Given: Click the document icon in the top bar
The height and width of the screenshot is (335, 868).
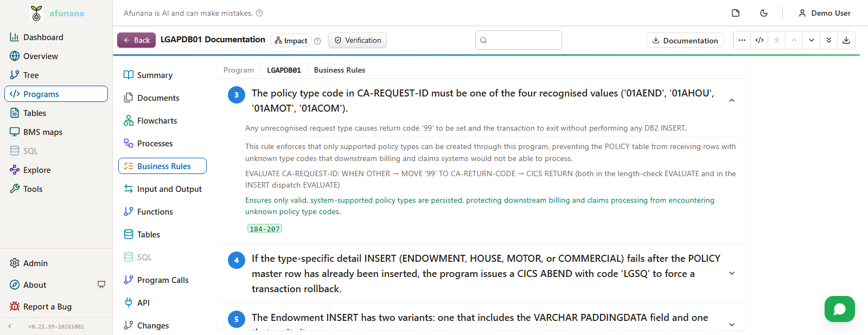Looking at the screenshot, I should (x=736, y=13).
